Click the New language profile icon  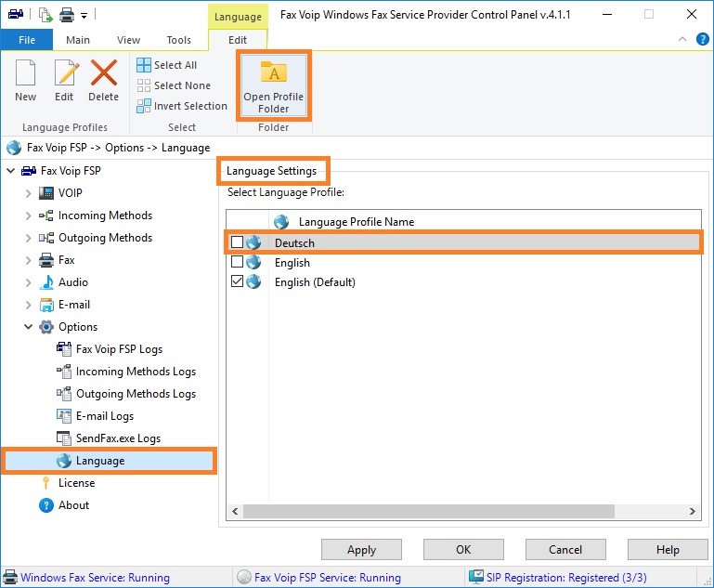pyautogui.click(x=25, y=72)
